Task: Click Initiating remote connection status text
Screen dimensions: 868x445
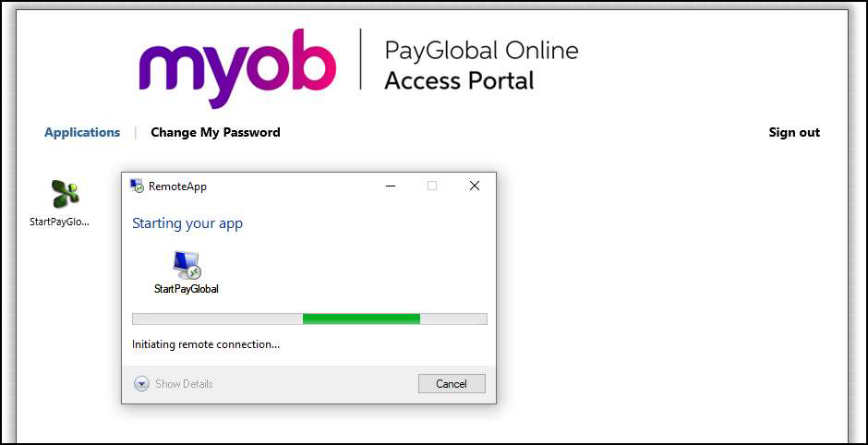Action: coord(206,344)
